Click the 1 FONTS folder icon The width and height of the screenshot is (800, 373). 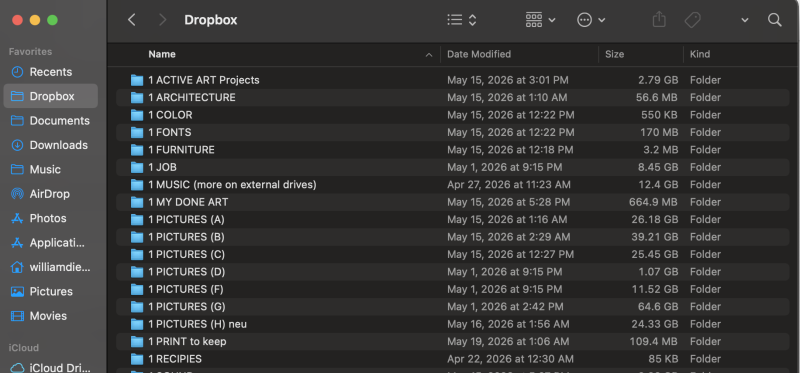point(137,132)
